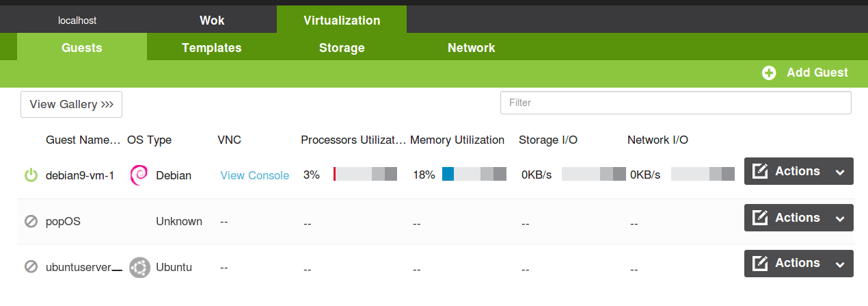
Task: Expand the Actions dropdown arrow for debian9-vm-1
Action: click(x=840, y=173)
